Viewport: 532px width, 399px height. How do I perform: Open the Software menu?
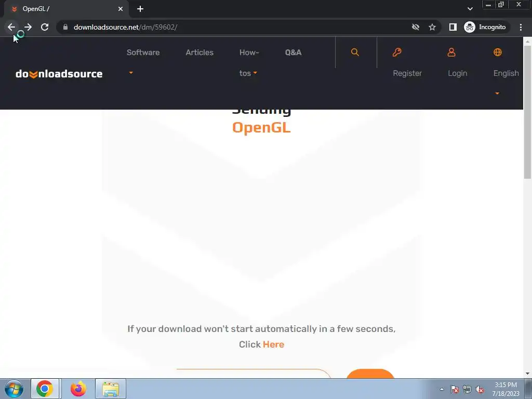(143, 52)
